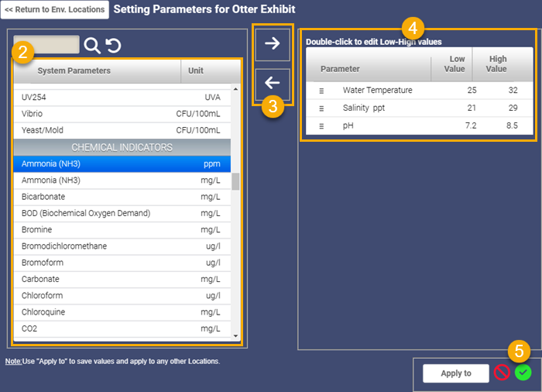Click the parameters list scrollbar thumb

(235, 181)
